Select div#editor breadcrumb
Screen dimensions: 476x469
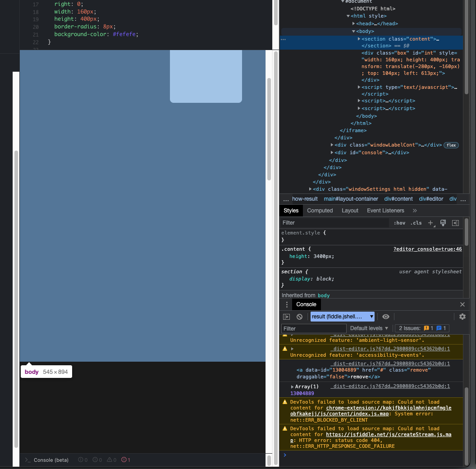431,199
